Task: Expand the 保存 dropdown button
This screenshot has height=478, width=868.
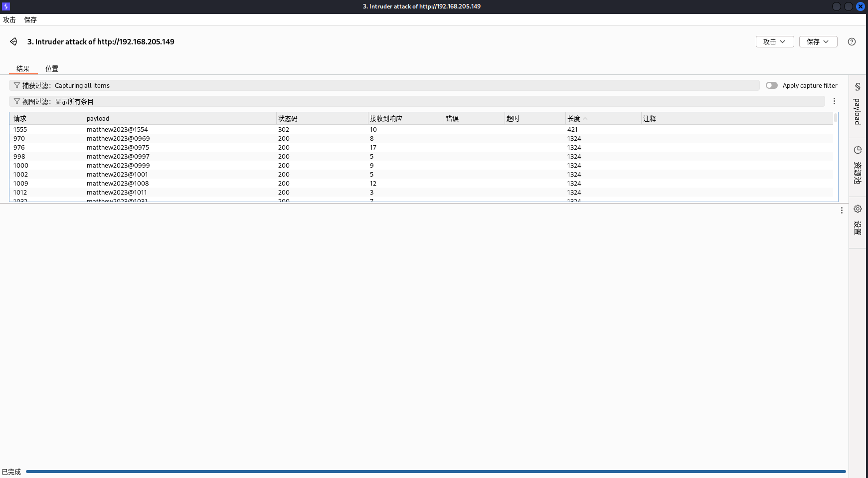Action: (x=818, y=42)
